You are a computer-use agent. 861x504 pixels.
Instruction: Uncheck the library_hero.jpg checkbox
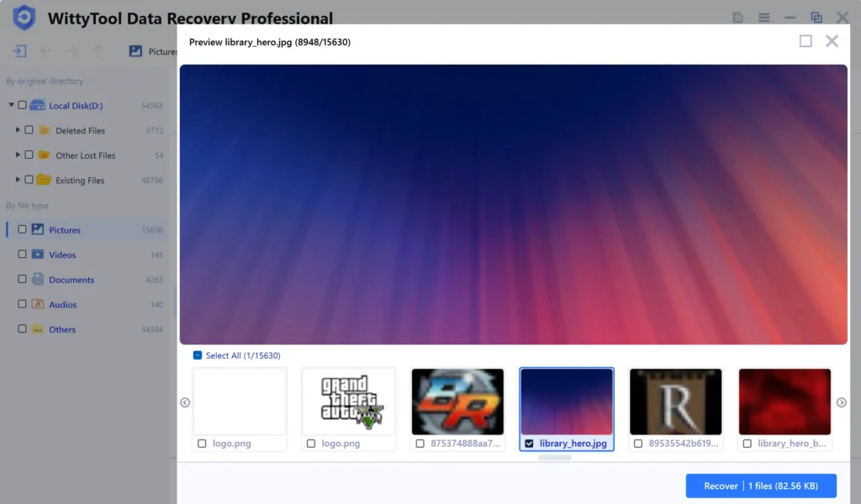529,444
